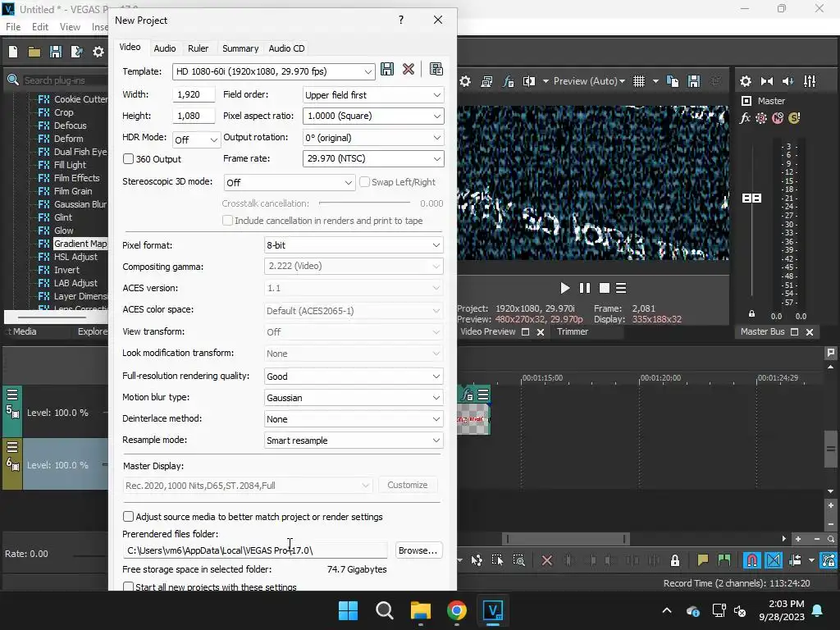Open the Field order dropdown
Screen dimensions: 840x630
coord(373,95)
